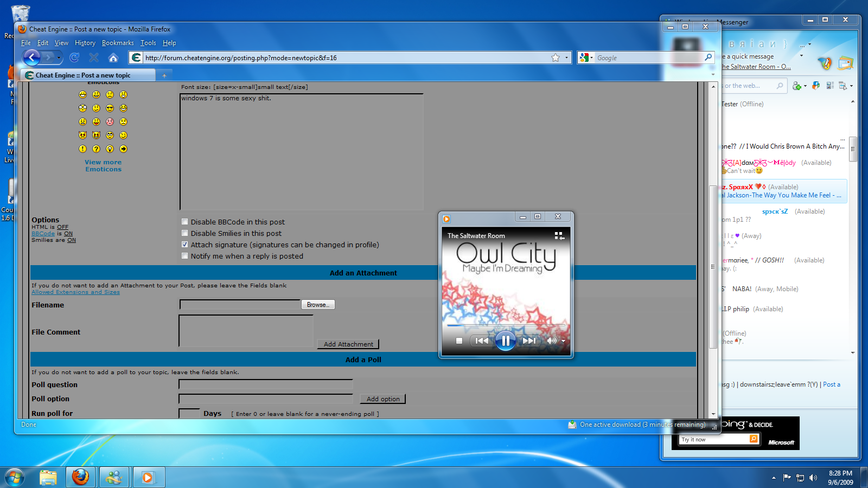Open Windows Live Messenger taskbar icon
Screen dimensions: 868x488
[x=114, y=477]
